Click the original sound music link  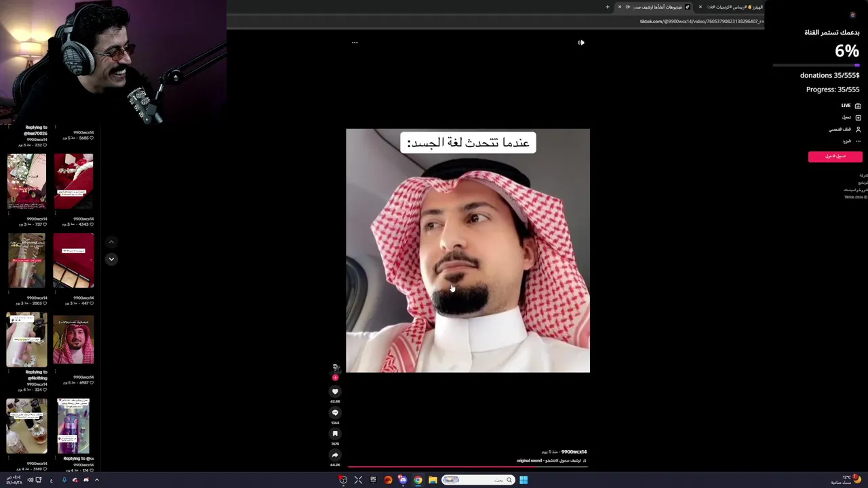point(551,461)
